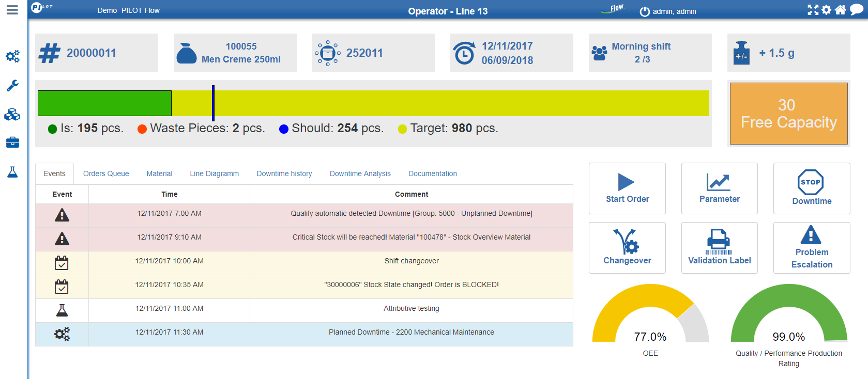Click the power logout icon
Screen dimensions: 868x379
coord(645,11)
